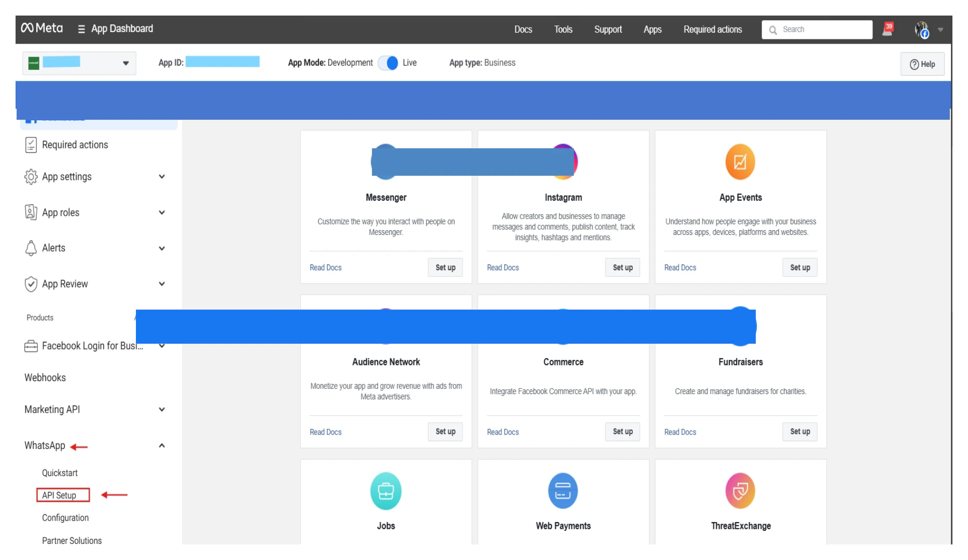Open the notifications bell icon

click(888, 29)
